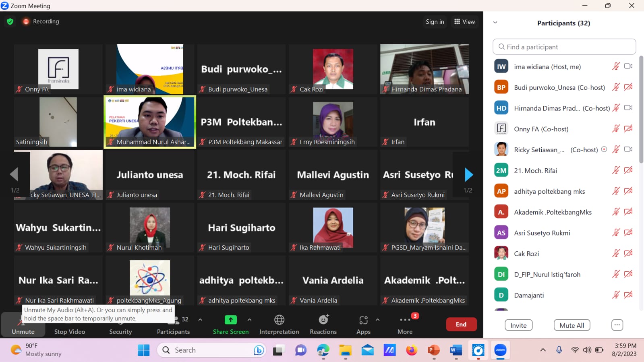The height and width of the screenshot is (362, 644).
Task: Expand the Share Screen options chevron
Action: (249, 320)
